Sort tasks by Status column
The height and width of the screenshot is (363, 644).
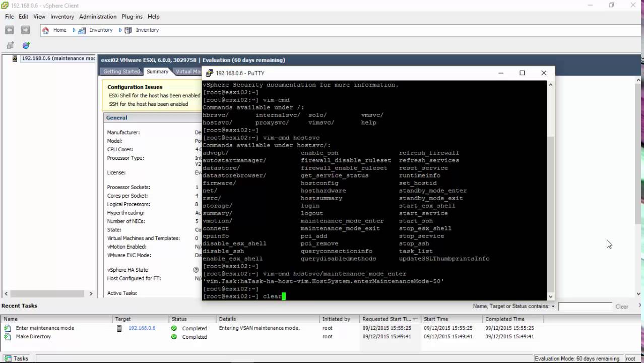(x=193, y=319)
